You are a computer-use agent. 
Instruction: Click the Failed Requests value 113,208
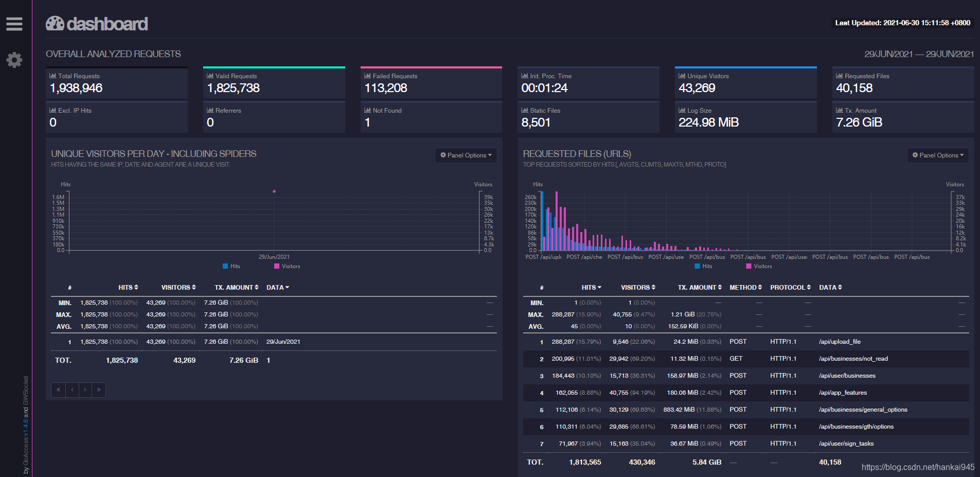pos(386,88)
